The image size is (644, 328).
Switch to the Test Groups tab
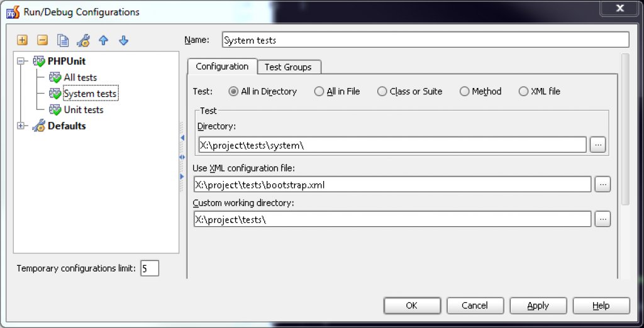pos(288,67)
